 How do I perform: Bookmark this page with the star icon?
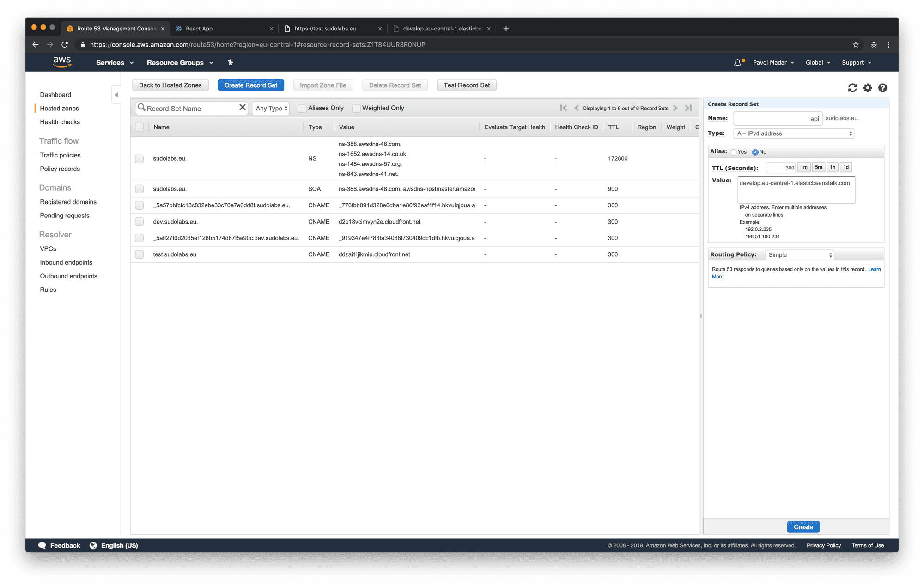pos(856,45)
